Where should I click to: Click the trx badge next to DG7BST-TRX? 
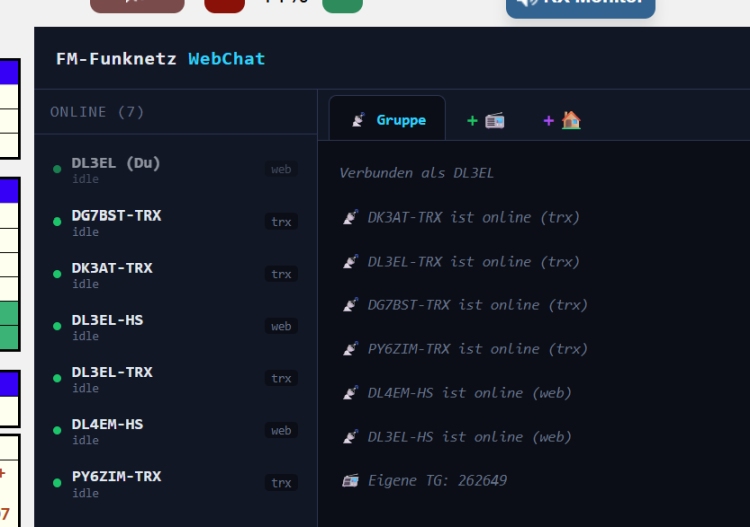coord(281,222)
